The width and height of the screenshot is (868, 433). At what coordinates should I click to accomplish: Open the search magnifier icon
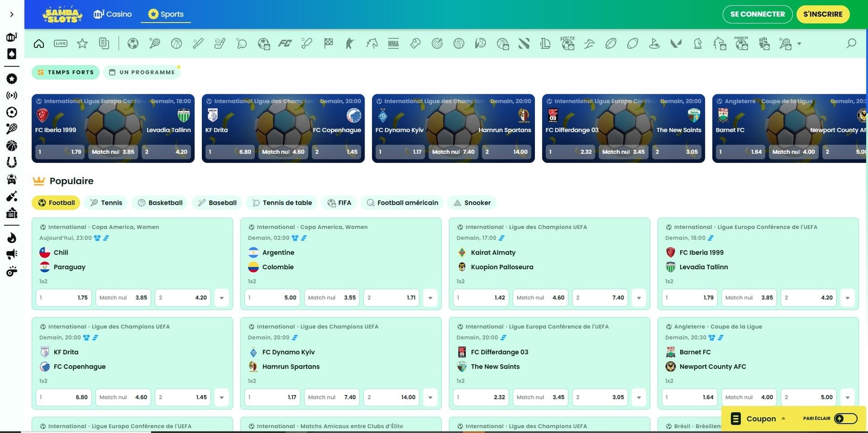(851, 43)
